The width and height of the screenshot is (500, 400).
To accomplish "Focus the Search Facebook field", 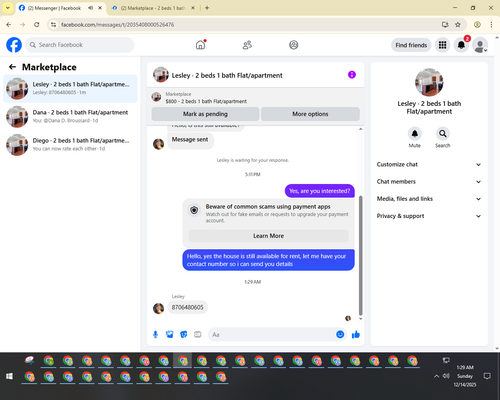I will 80,45.
